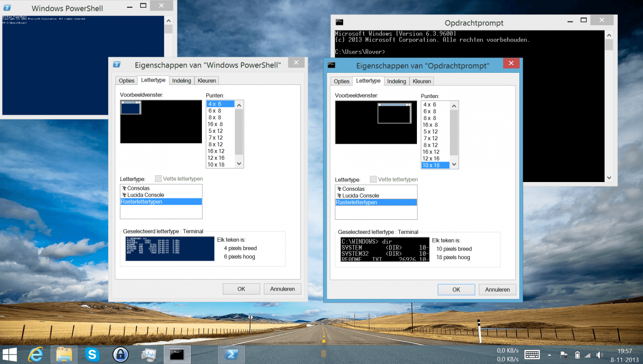Select size 8 x 8 in Opdrachtprompt properties
Screen dimensions: 643x364
[435, 118]
